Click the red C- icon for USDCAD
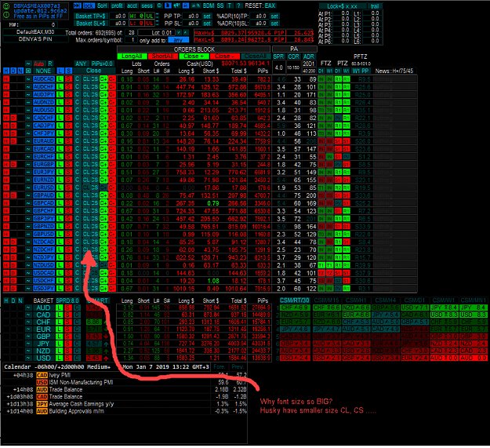Viewport: 490px width, 448px height. point(112,273)
